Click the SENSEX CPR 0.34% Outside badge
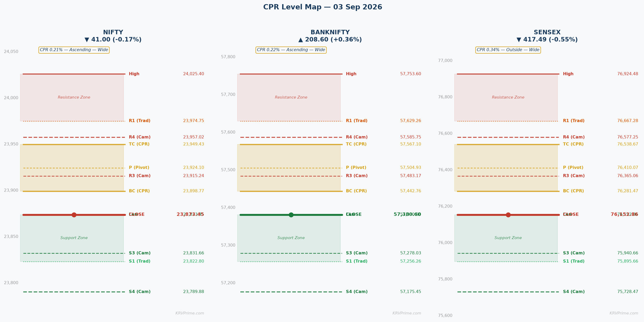This screenshot has width=644, height=322. 508,50
